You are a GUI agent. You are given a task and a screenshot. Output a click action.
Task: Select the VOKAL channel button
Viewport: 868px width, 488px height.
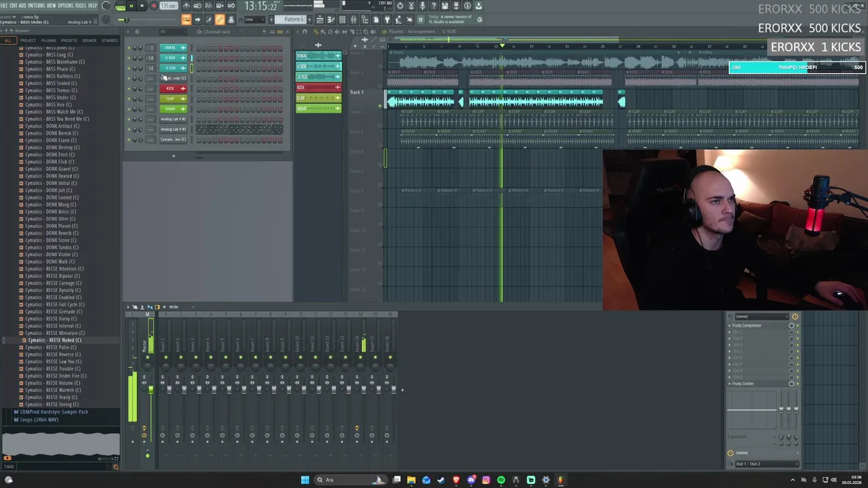174,48
